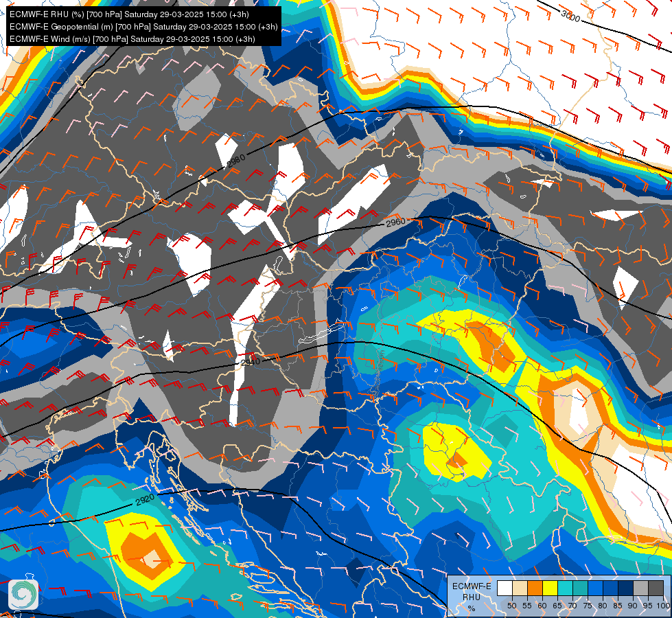
Task: Pick the light gray 90–95% legend swatch
Action: click(640, 588)
